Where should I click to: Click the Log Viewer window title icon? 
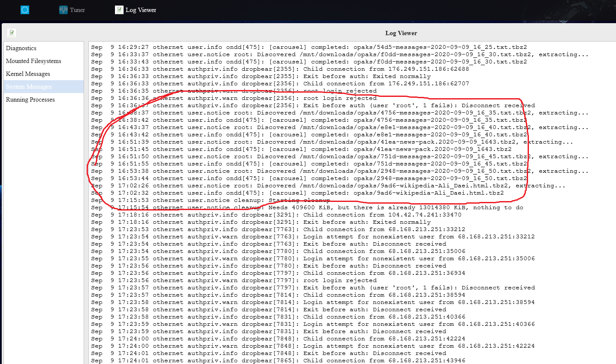point(12,33)
